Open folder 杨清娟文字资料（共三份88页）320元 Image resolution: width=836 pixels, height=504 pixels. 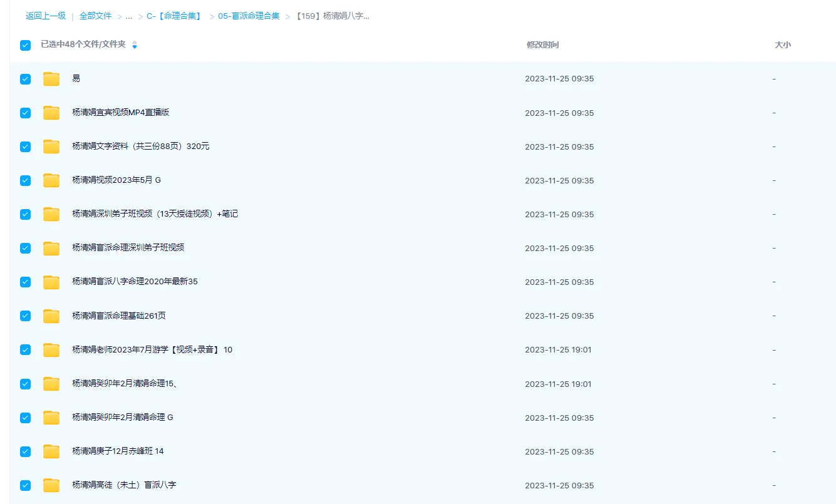[141, 147]
